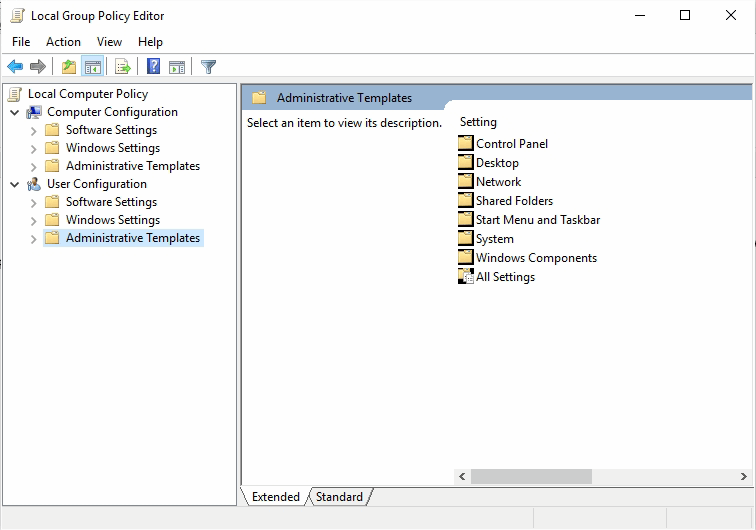This screenshot has height=530, width=756.
Task: Click the Export List toolbar icon
Action: (x=123, y=67)
